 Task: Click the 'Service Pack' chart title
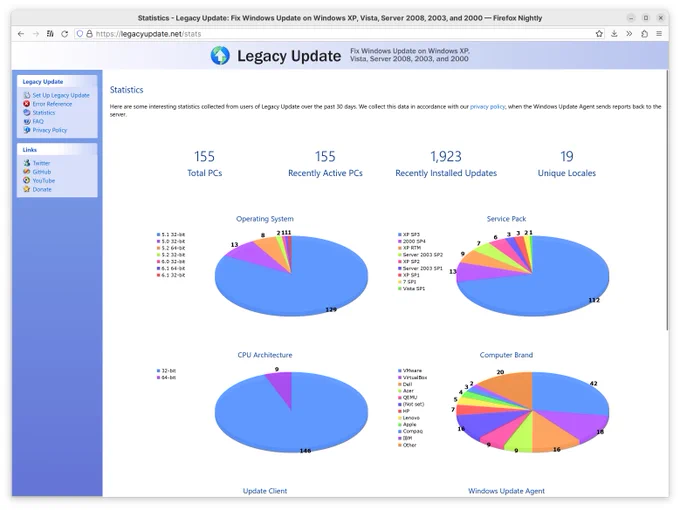point(506,219)
